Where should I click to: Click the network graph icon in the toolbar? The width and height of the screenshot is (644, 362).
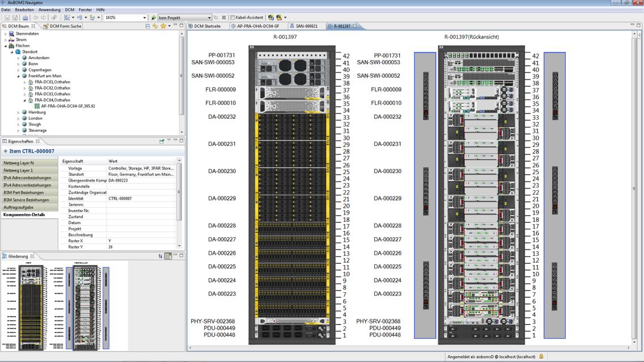click(66, 18)
